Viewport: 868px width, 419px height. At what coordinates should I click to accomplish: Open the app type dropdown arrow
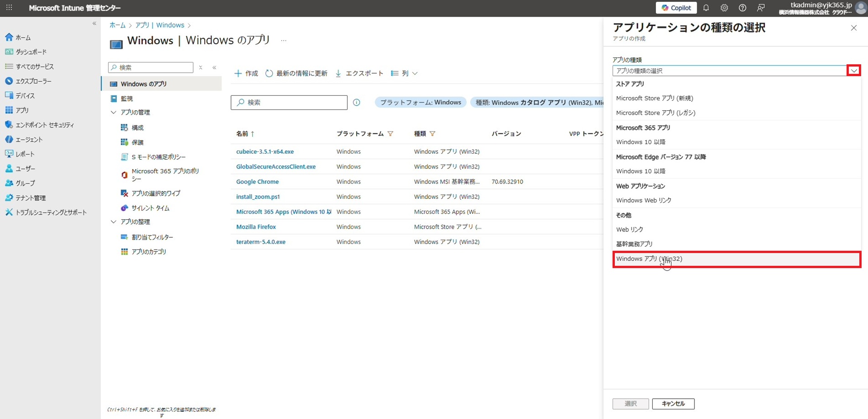(x=854, y=71)
